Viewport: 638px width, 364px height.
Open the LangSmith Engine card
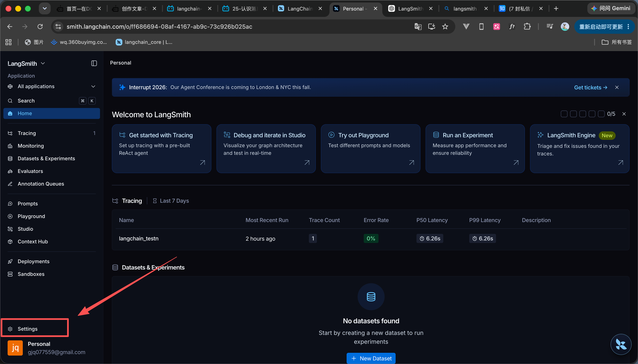point(580,148)
